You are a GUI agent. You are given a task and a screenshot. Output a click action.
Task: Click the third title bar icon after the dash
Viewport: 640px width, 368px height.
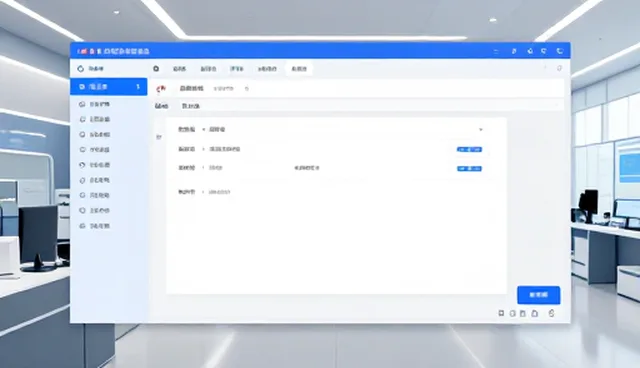[544, 51]
